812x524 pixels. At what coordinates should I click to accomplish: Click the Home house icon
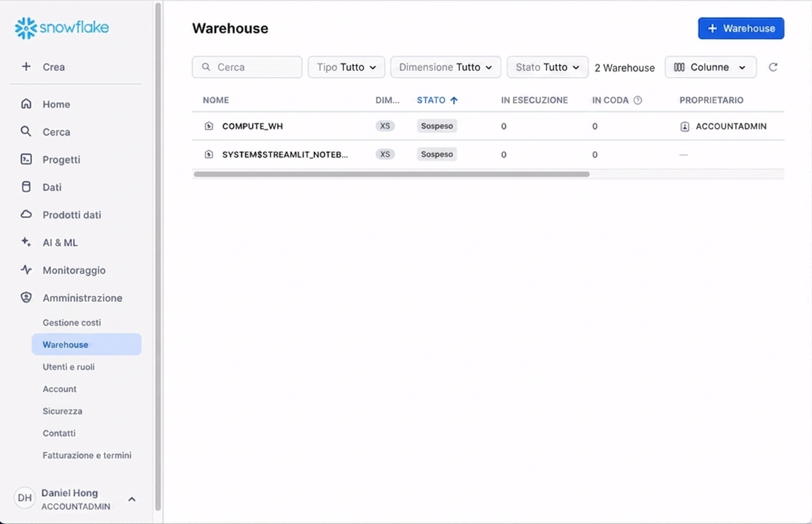click(x=26, y=103)
